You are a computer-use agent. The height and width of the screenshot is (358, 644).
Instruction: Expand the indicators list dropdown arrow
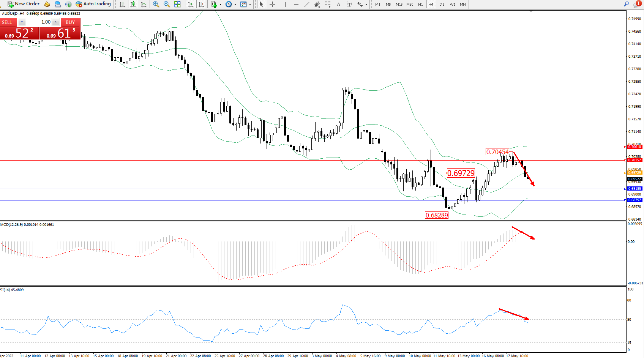pyautogui.click(x=220, y=5)
